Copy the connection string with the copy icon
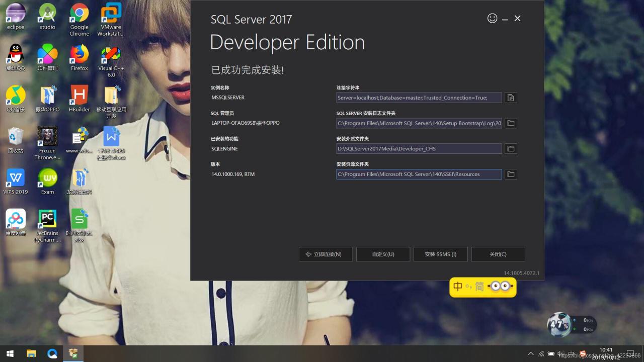The width and height of the screenshot is (644, 362). pos(511,98)
